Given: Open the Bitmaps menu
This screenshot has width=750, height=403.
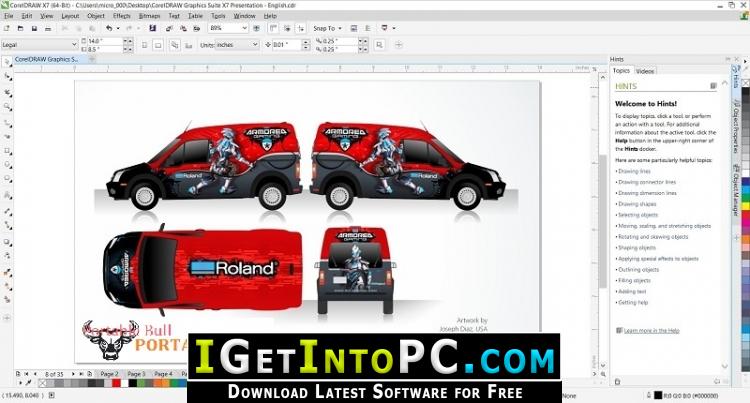Looking at the screenshot, I should 149,16.
